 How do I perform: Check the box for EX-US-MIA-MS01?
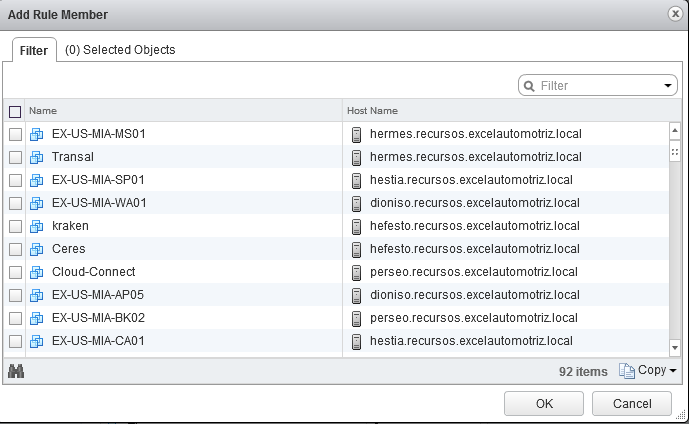click(15, 134)
